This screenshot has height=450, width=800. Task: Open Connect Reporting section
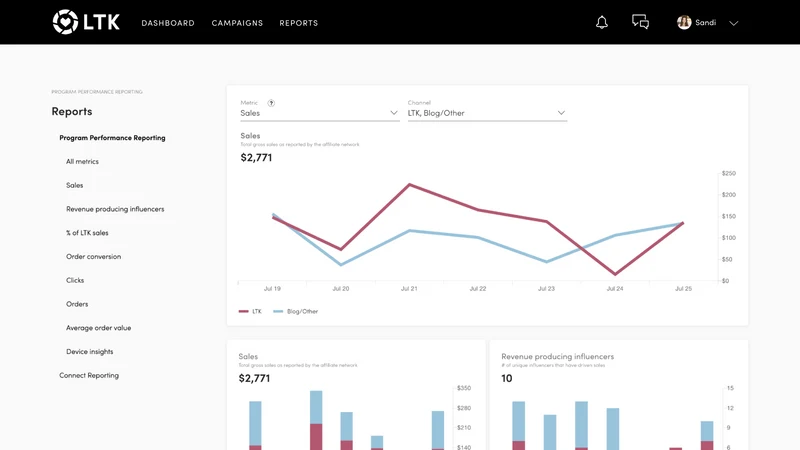tap(89, 376)
